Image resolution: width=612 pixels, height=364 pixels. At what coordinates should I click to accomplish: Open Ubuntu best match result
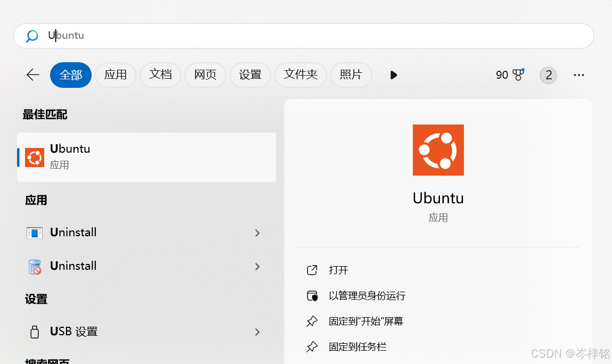coord(146,157)
